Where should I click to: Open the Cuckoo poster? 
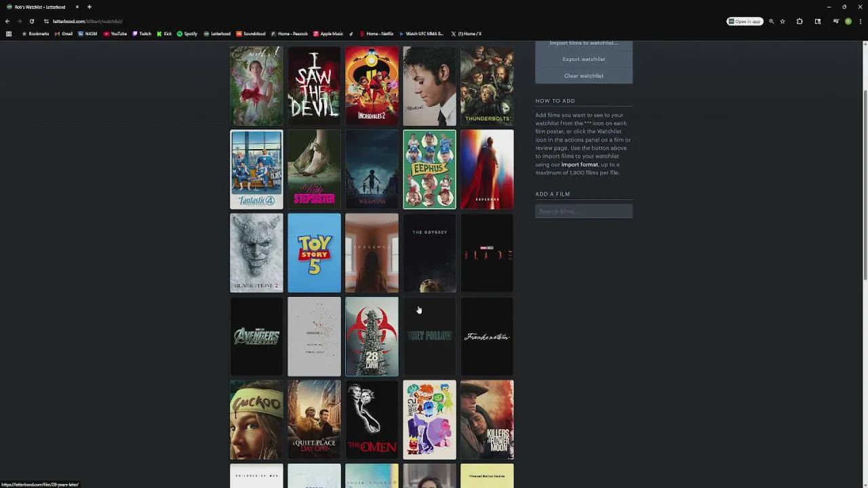coord(256,420)
